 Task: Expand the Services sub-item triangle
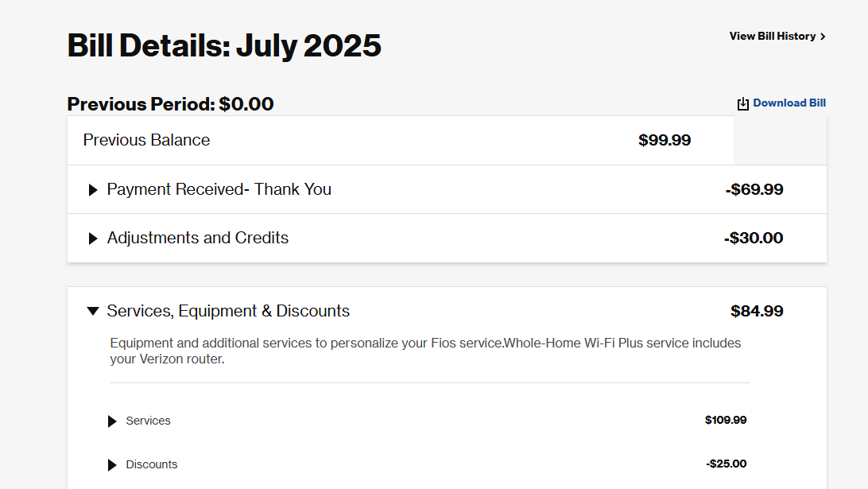(x=112, y=421)
